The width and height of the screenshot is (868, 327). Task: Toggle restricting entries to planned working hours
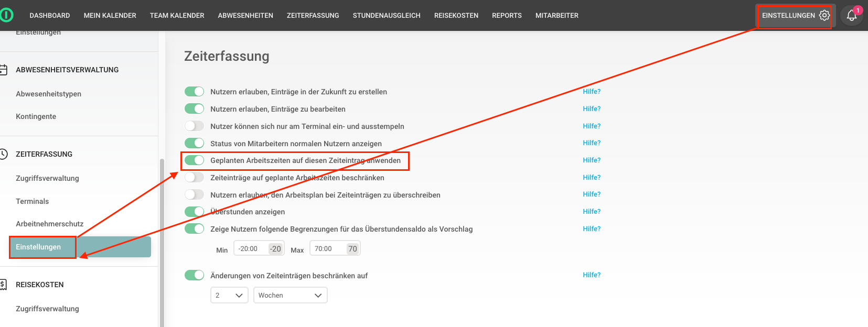194,178
